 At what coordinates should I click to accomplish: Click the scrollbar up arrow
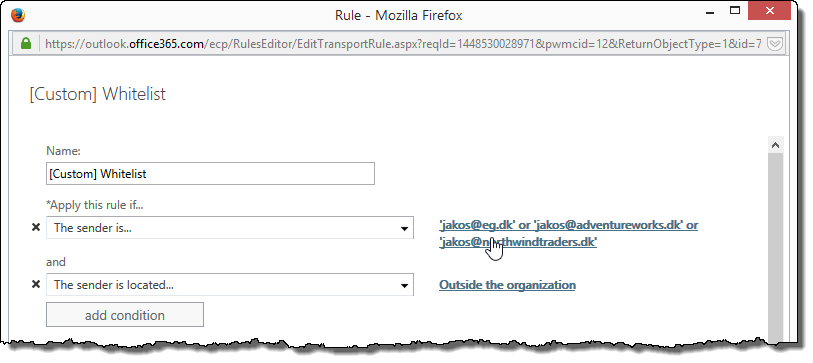tap(776, 145)
